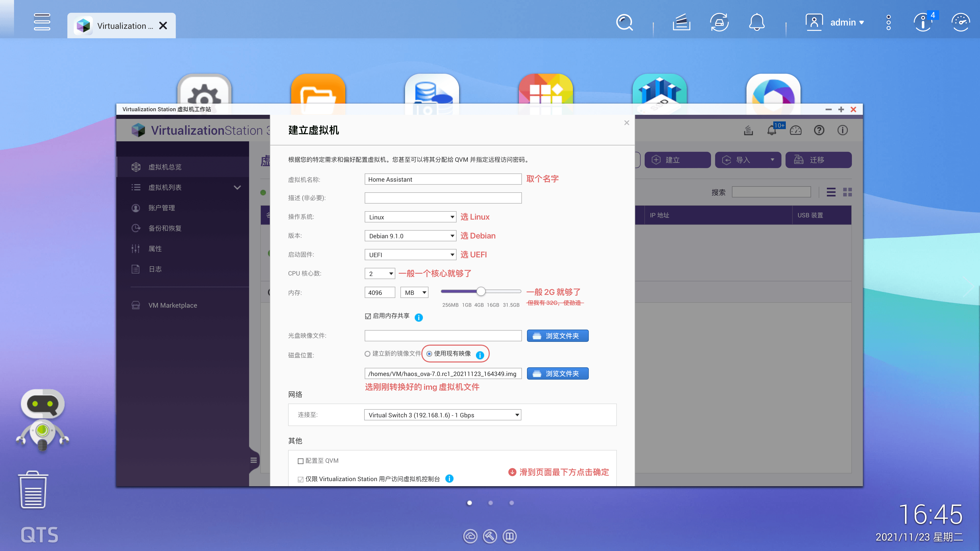Screen dimensions: 980x551
Task: Toggle restrict console to Virtualization Station users
Action: [301, 479]
